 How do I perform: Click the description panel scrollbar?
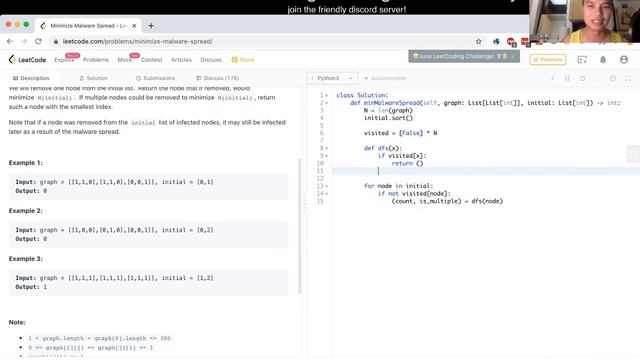tap(300, 226)
